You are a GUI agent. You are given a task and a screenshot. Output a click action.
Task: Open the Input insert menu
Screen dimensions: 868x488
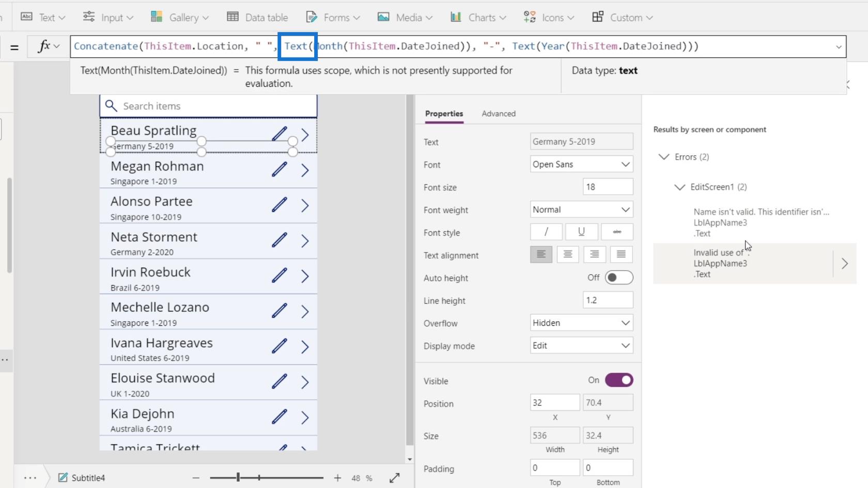point(109,18)
